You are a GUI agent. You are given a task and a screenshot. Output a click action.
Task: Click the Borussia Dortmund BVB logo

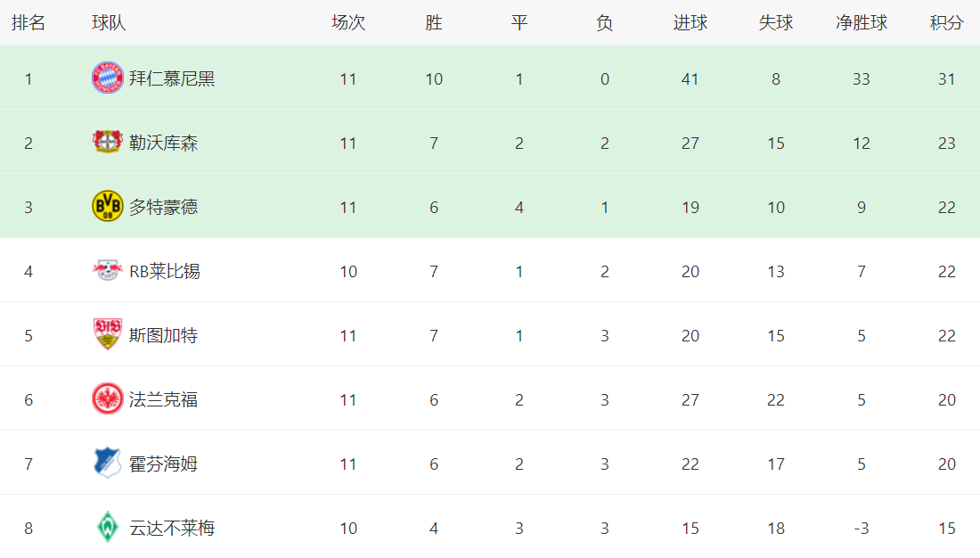(x=108, y=207)
